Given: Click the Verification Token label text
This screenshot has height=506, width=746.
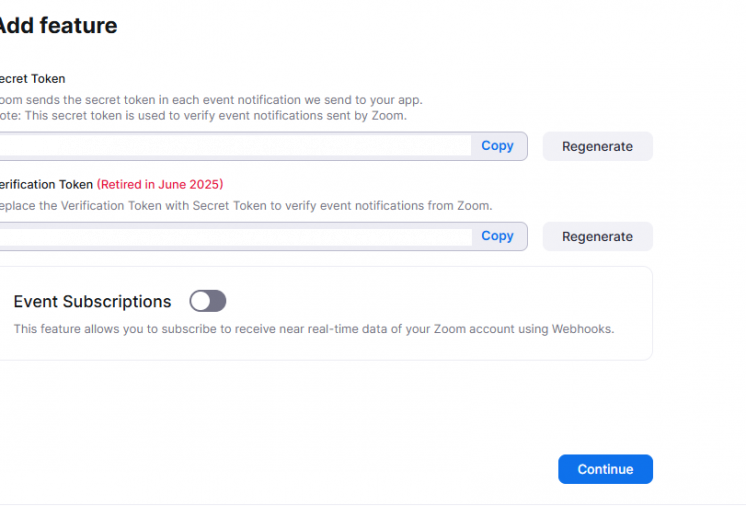Looking at the screenshot, I should [46, 184].
